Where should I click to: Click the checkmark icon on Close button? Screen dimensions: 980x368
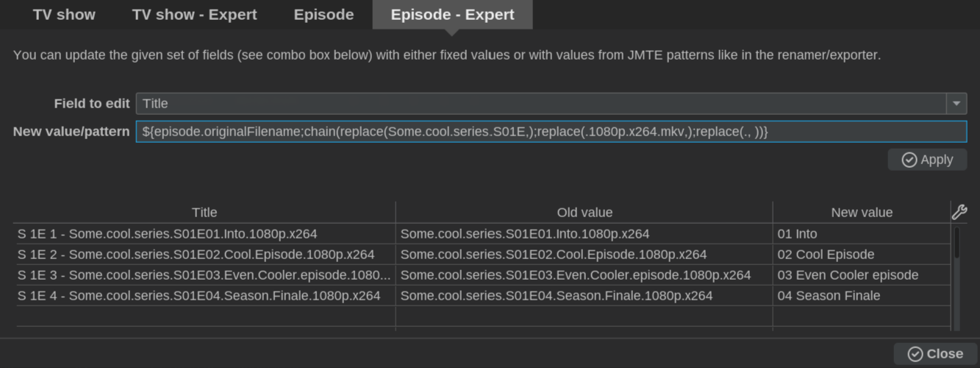[x=915, y=354]
